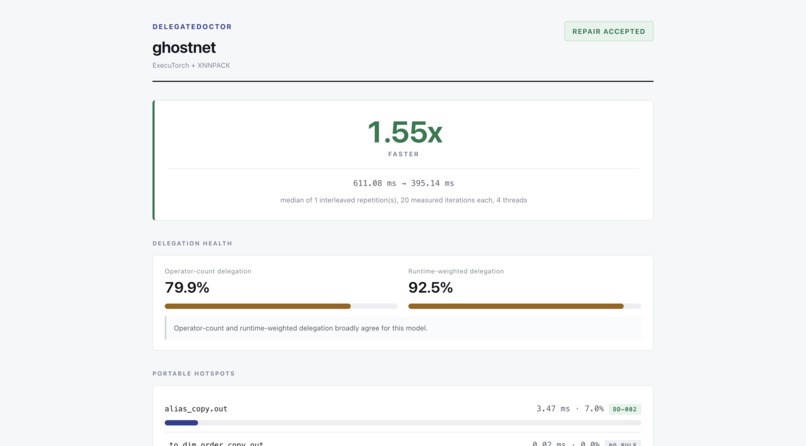The width and height of the screenshot is (806, 446).
Task: Click the alias_copy.out hotspot name
Action: [x=196, y=409]
